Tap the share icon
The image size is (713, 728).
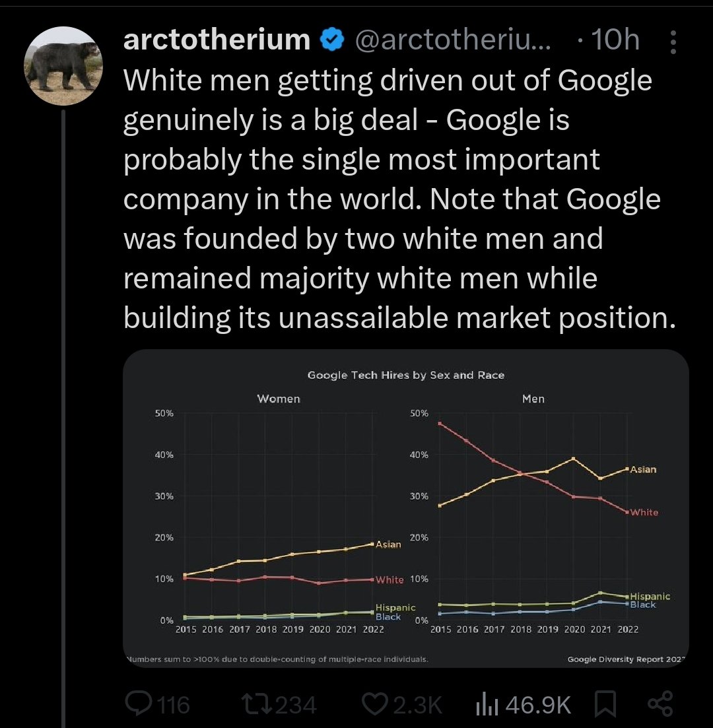click(x=660, y=704)
